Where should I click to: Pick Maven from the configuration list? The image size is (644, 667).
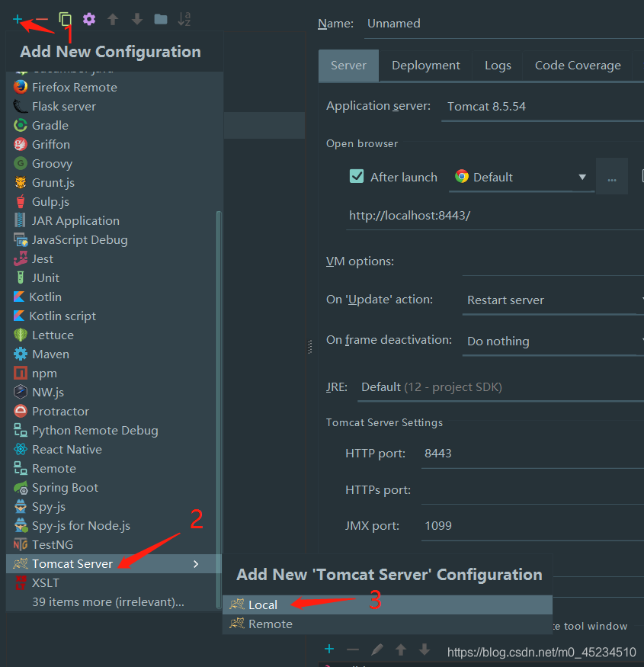[x=112, y=354]
